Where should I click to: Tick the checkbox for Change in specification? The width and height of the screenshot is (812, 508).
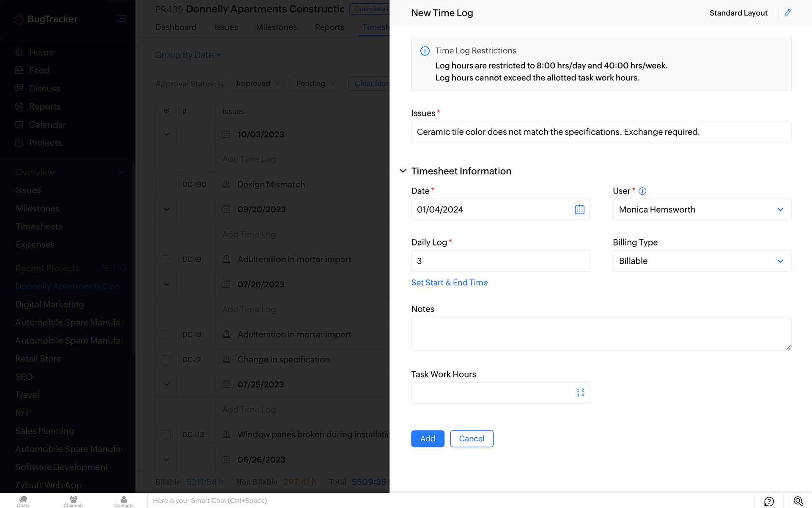click(166, 360)
